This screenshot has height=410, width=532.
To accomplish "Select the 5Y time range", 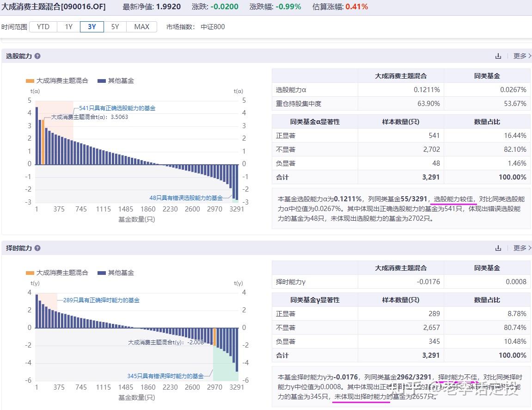I will [x=115, y=27].
